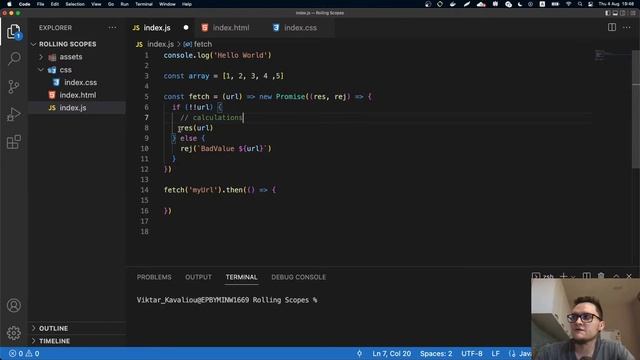Open the Code application menu
The height and width of the screenshot is (360, 640).
[x=24, y=4]
